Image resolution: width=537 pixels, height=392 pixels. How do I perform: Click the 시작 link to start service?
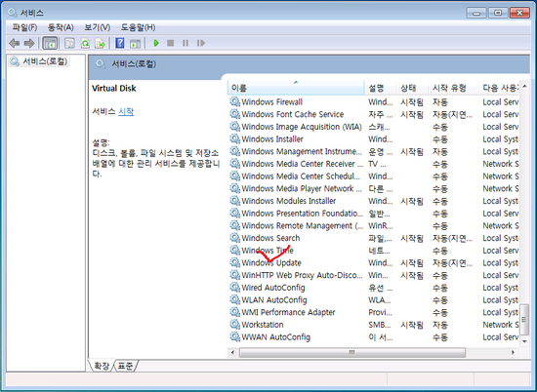pyautogui.click(x=126, y=111)
